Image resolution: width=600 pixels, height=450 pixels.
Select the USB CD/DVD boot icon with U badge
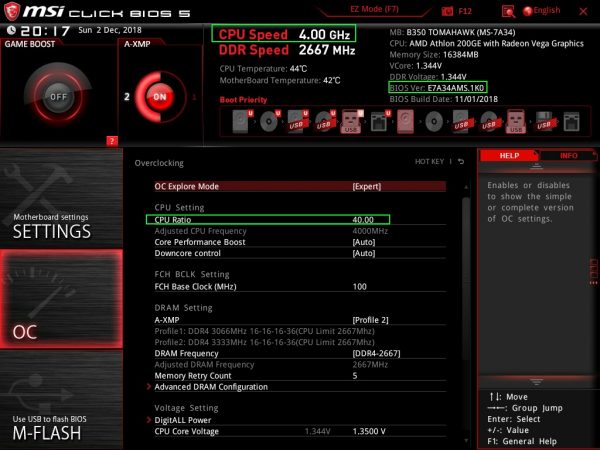click(x=325, y=121)
